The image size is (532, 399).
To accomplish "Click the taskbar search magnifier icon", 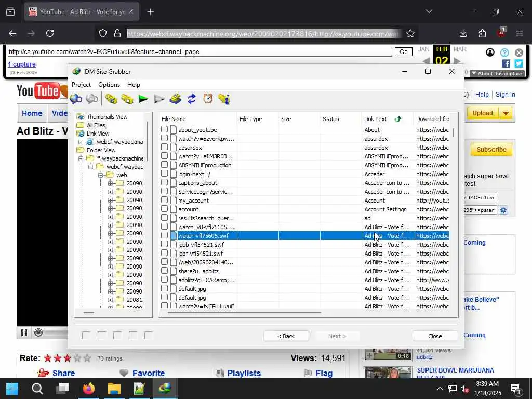I will (x=37, y=389).
